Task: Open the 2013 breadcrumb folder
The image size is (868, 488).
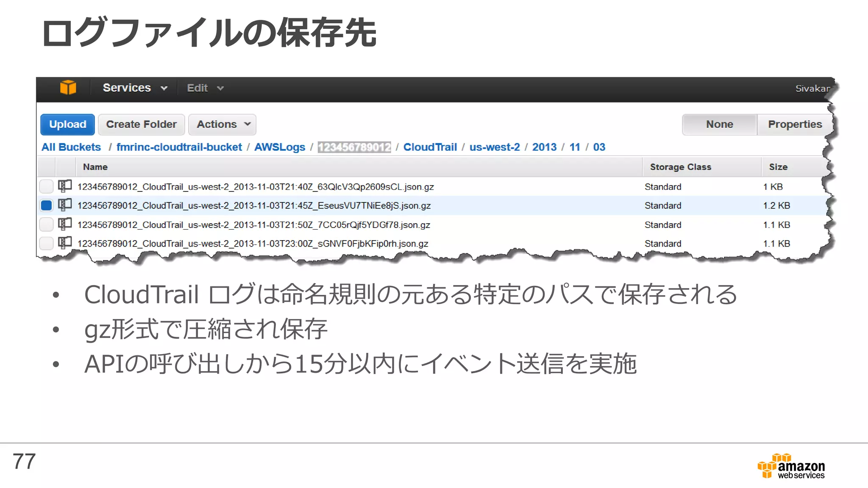Action: click(x=544, y=147)
